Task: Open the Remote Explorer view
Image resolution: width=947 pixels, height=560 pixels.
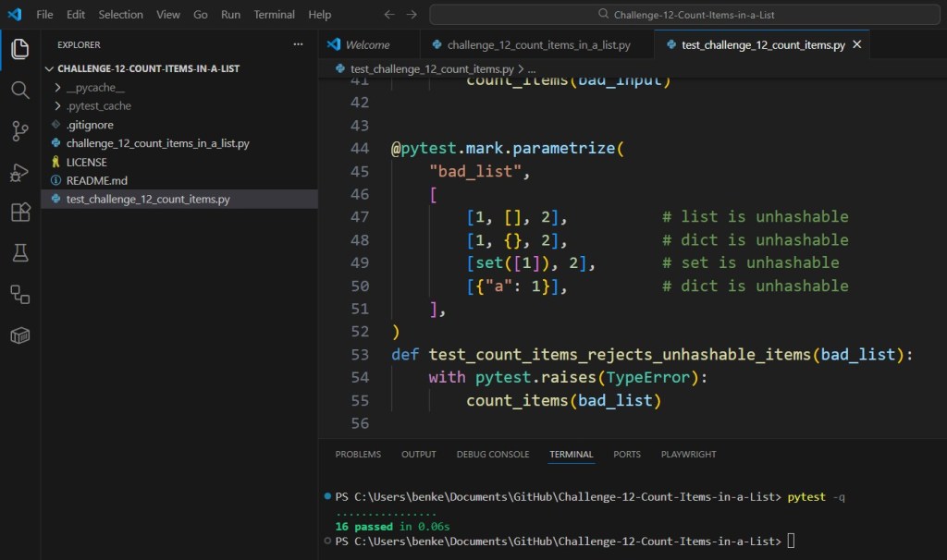Action: (x=19, y=294)
